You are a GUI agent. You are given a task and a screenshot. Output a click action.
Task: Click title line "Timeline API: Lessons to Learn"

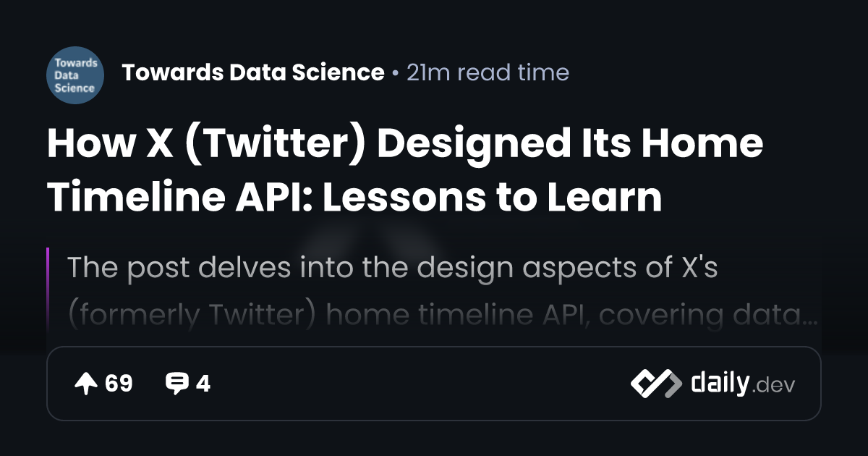354,195
